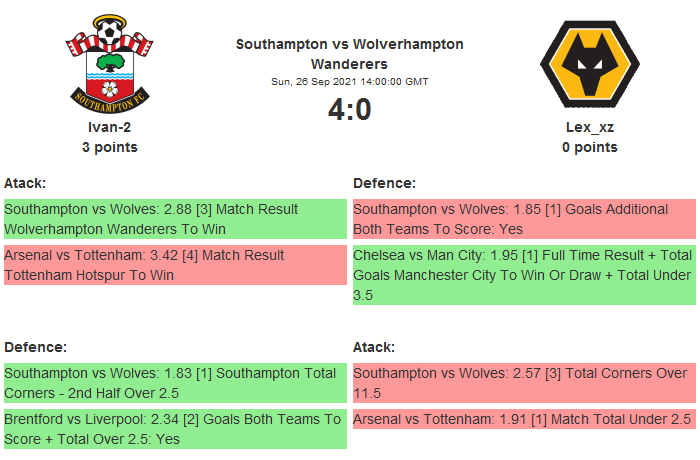The image size is (700, 460).
Task: Click the match date Sun, 26 Sep 2021
Action: (350, 81)
